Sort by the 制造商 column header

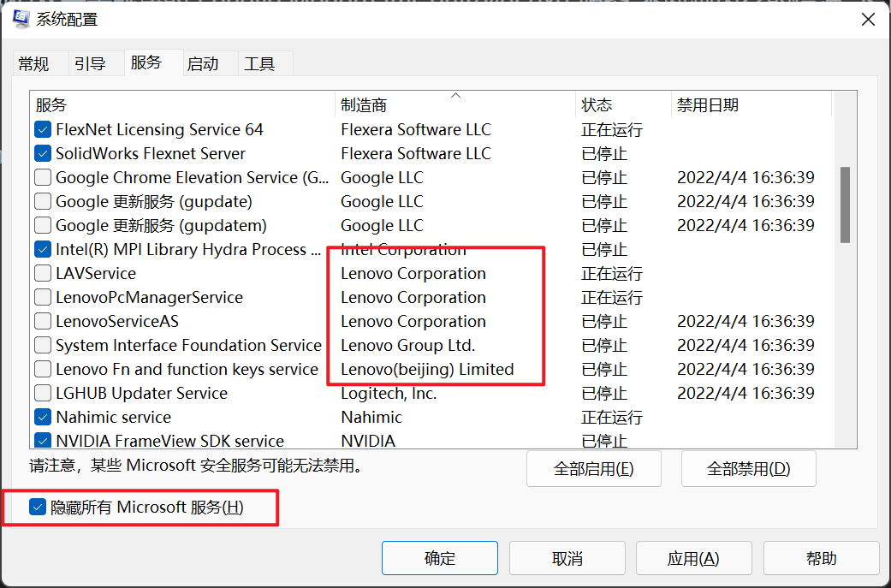(x=455, y=105)
